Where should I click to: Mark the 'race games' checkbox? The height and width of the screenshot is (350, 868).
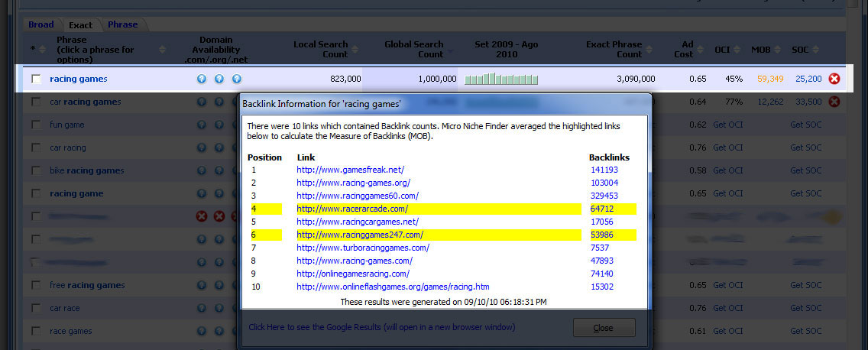[x=36, y=331]
